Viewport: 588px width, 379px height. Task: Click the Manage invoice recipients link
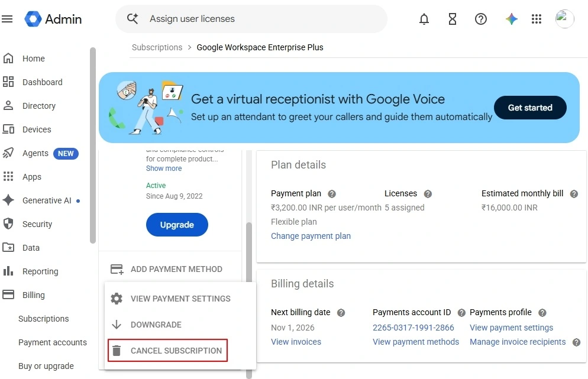(x=518, y=342)
